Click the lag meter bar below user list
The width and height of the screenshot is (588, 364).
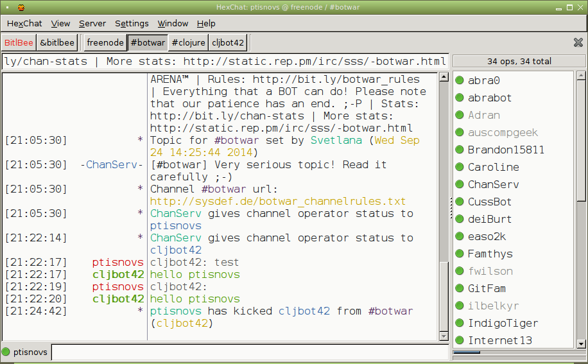[x=519, y=352]
